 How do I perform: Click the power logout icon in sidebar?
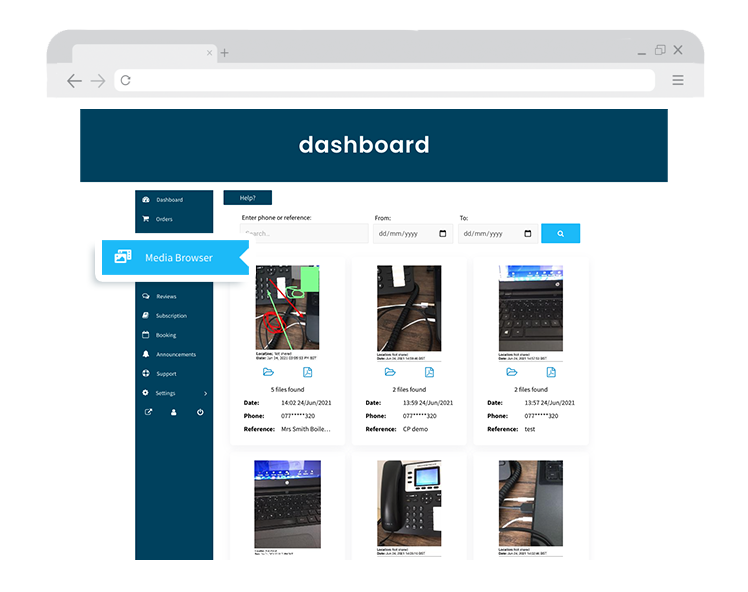200,412
